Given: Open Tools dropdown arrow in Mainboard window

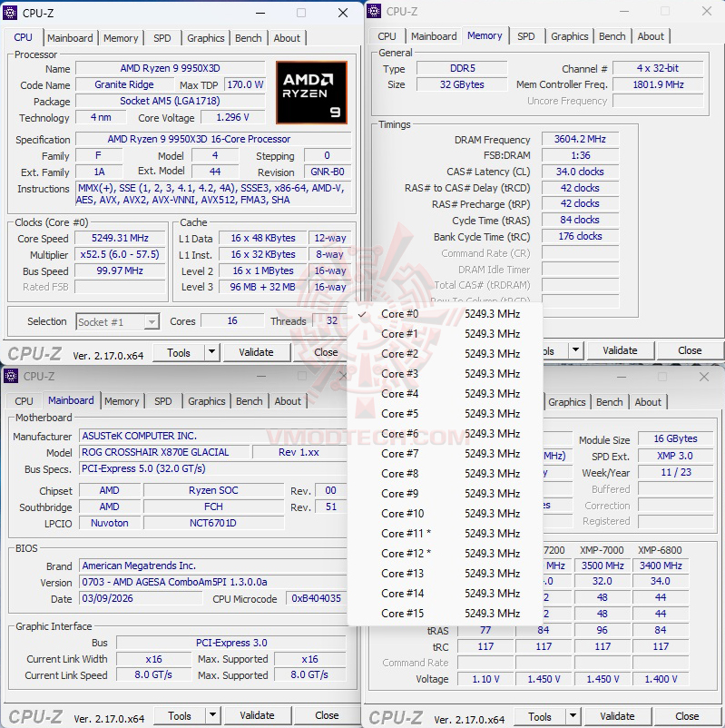Looking at the screenshot, I should tap(212, 715).
